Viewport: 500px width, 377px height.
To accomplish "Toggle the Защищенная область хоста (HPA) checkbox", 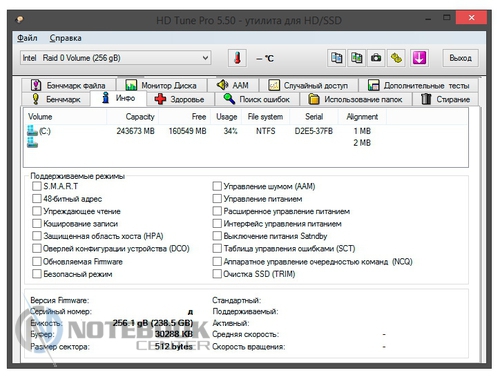I will pyautogui.click(x=37, y=236).
